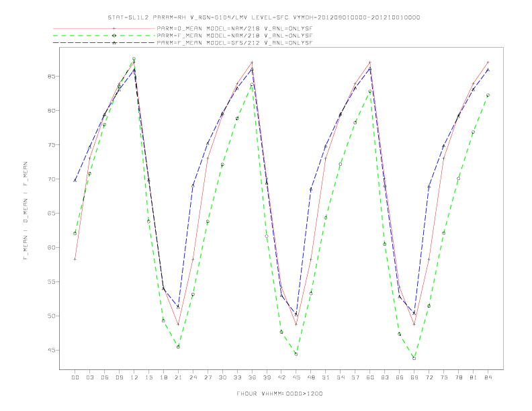Viewport: 532px width, 411px height.
Task: Click x-axis tick label 45
Action: pos(296,377)
